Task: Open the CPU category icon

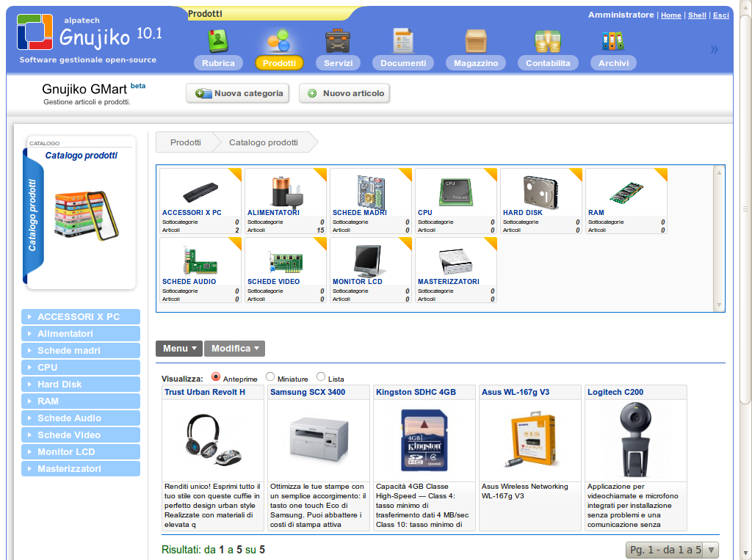Action: (x=455, y=191)
